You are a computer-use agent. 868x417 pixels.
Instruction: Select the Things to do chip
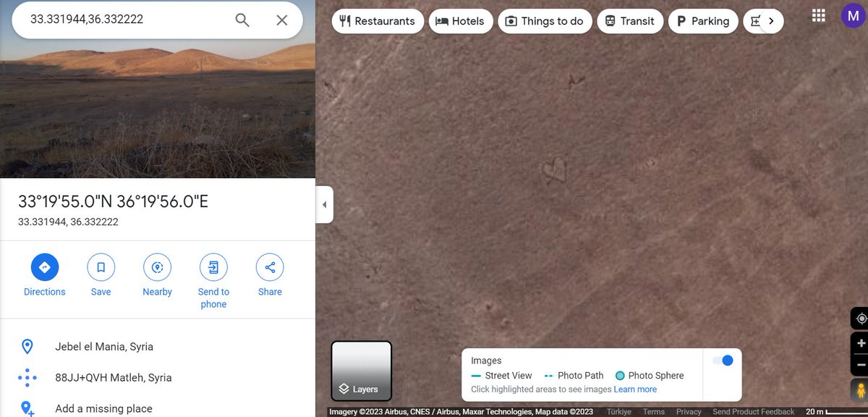click(545, 21)
